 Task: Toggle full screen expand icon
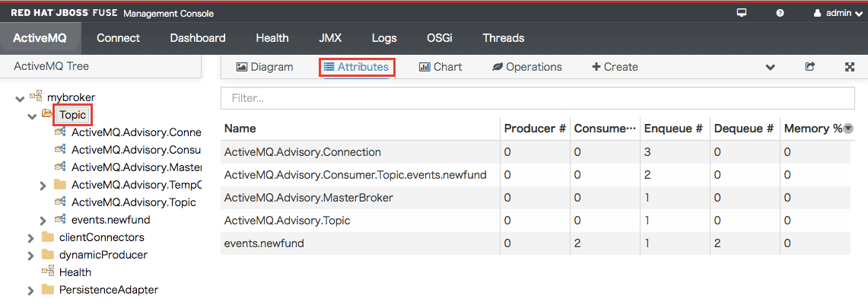851,67
